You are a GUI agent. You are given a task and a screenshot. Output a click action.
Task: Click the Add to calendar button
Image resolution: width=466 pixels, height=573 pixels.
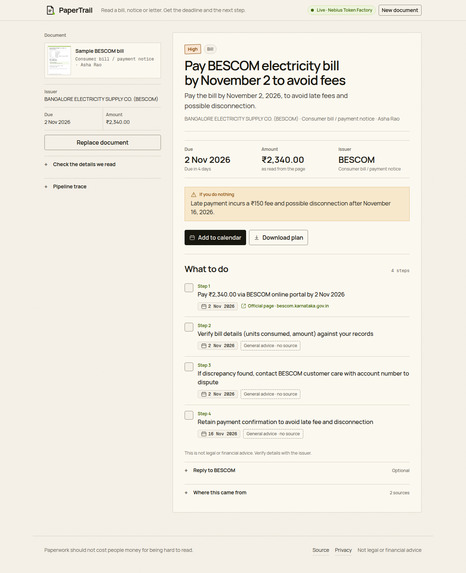coord(215,238)
